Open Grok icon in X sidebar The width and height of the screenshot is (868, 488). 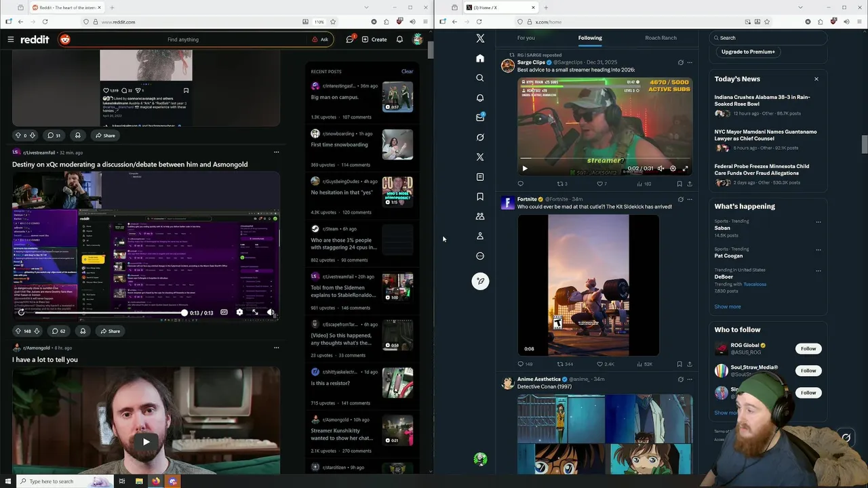pos(480,137)
